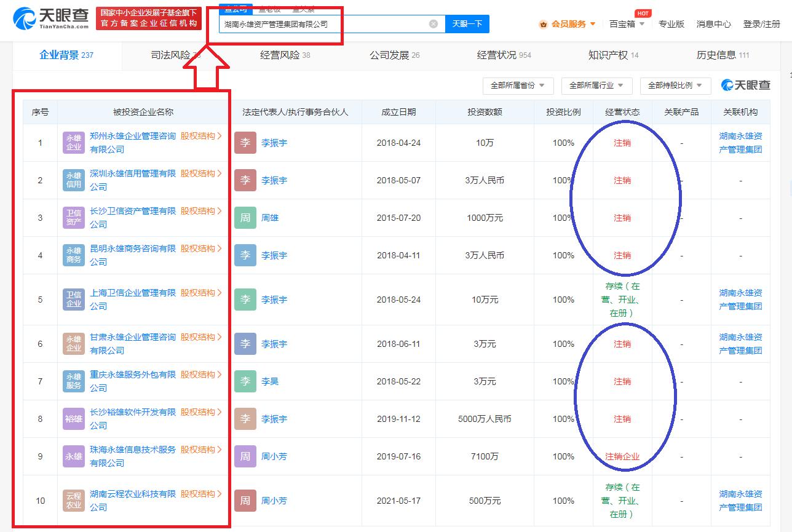Image resolution: width=792 pixels, height=532 pixels.
Task: Click the crown icon beside 会员服务
Action: coord(544,23)
